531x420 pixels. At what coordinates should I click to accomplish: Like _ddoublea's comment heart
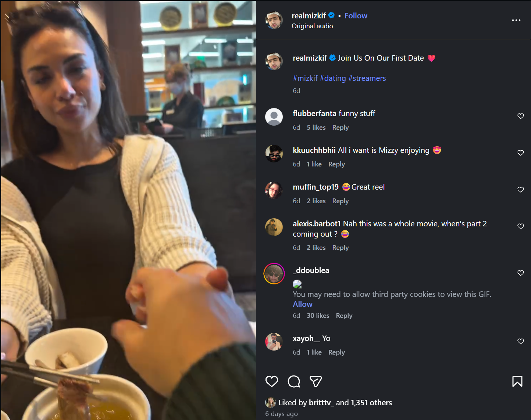pos(521,273)
